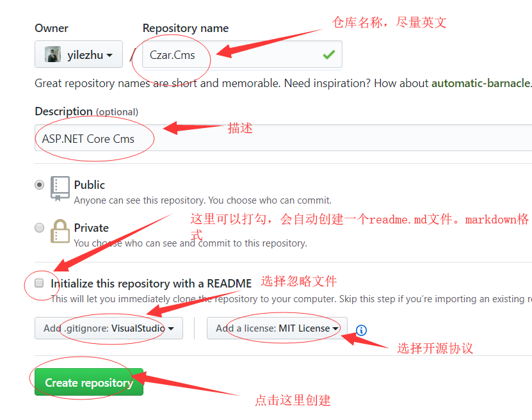Expand the Add .gitignore VisualStudio dropdown

[x=109, y=328]
